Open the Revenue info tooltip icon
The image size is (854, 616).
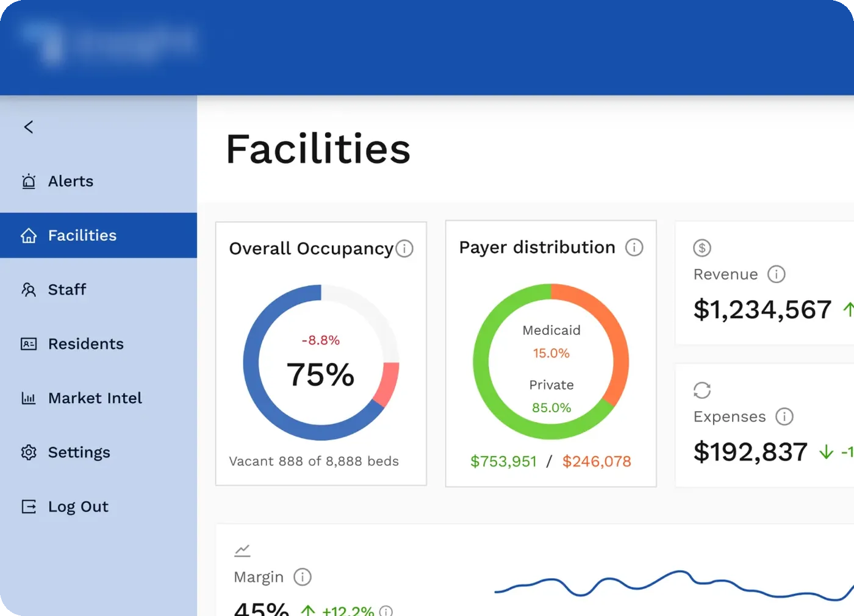pos(777,274)
